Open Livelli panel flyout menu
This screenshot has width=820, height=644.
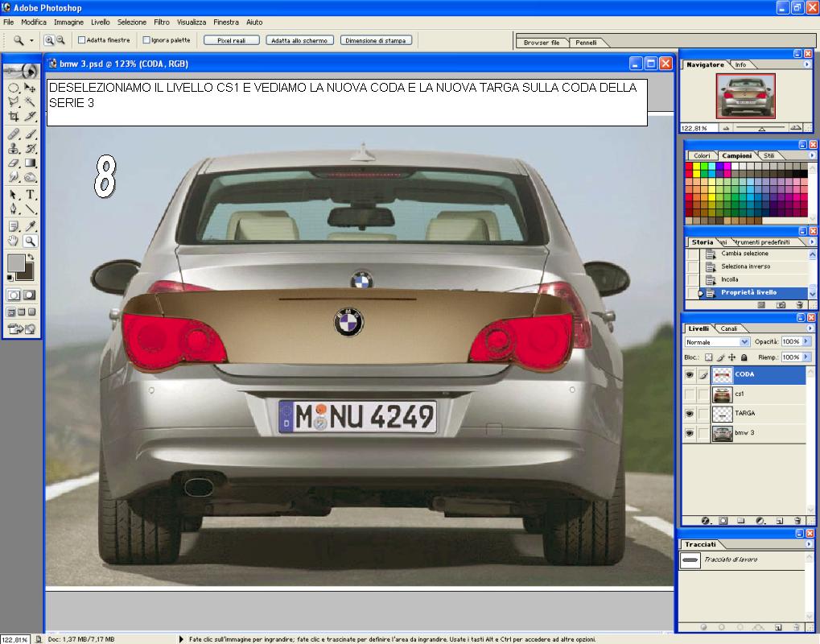pyautogui.click(x=810, y=328)
